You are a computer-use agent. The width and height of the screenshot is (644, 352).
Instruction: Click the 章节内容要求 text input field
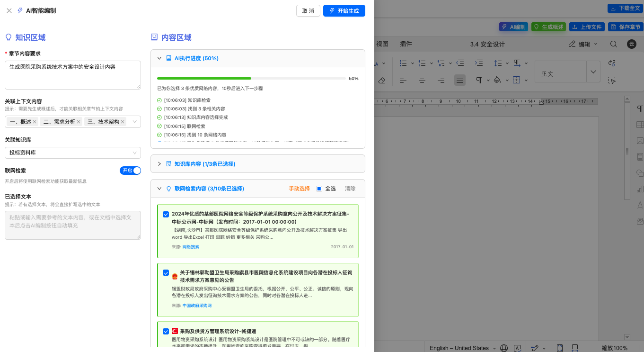click(72, 75)
